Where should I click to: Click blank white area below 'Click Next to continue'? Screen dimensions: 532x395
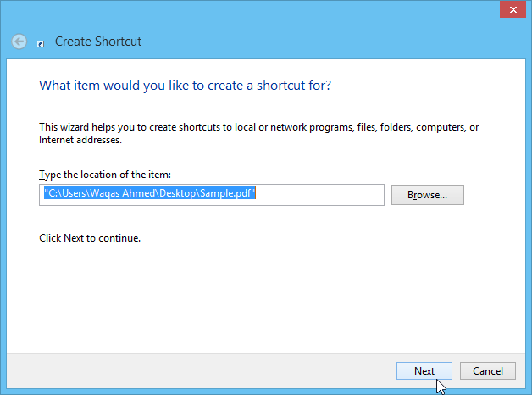tap(254, 297)
